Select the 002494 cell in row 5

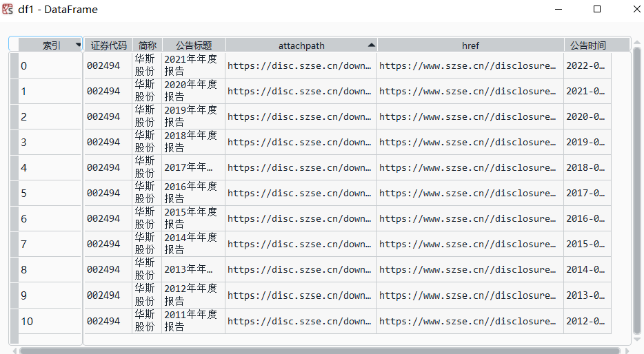(108, 193)
